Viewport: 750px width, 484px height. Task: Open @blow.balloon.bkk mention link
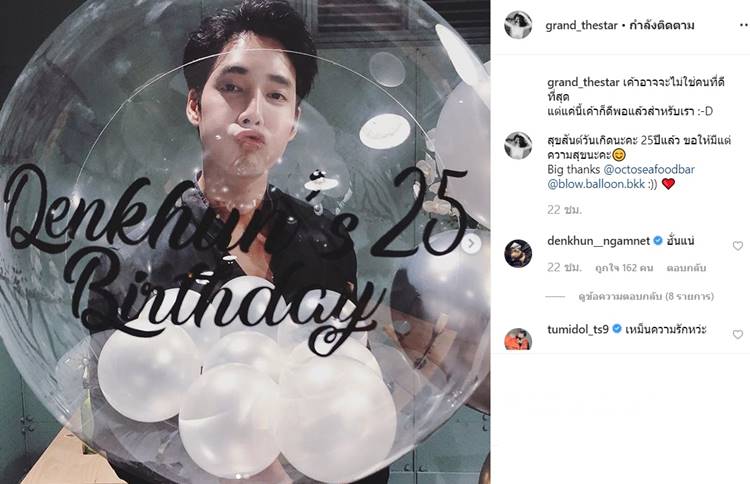tap(596, 184)
